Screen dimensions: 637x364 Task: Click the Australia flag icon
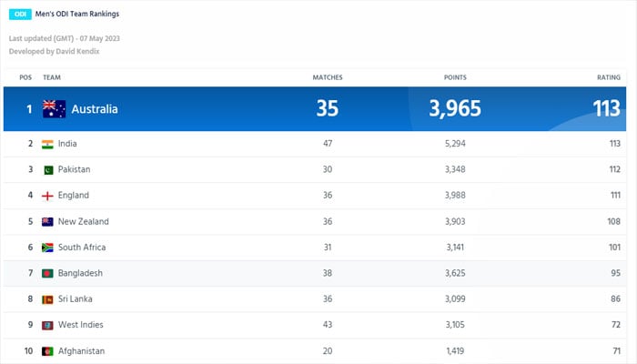[x=54, y=109]
